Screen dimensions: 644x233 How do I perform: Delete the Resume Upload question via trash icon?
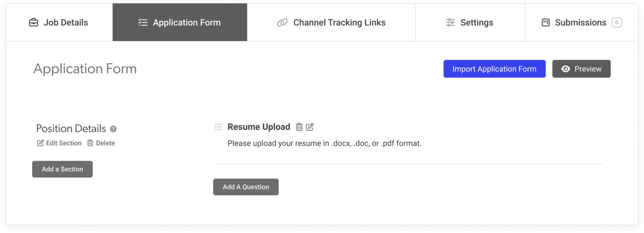299,127
